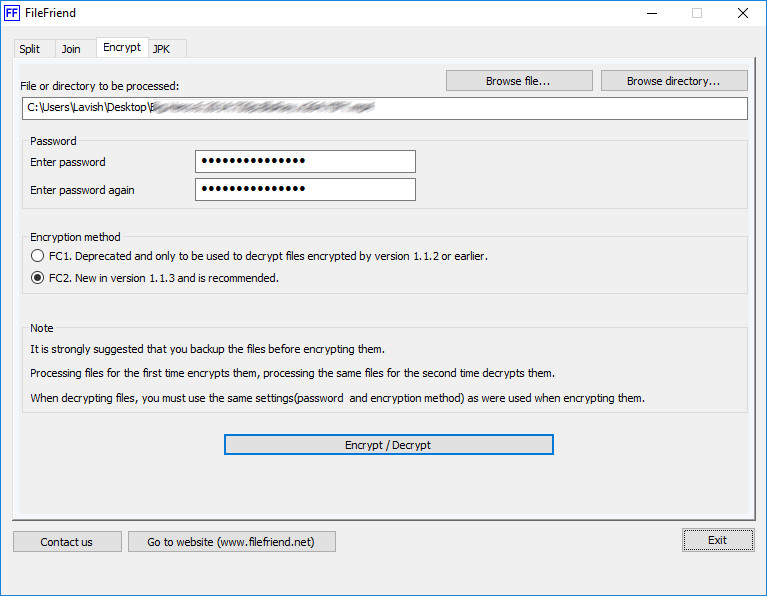This screenshot has height=596, width=767.
Task: Click the 'Password' group heading
Action: 53,141
